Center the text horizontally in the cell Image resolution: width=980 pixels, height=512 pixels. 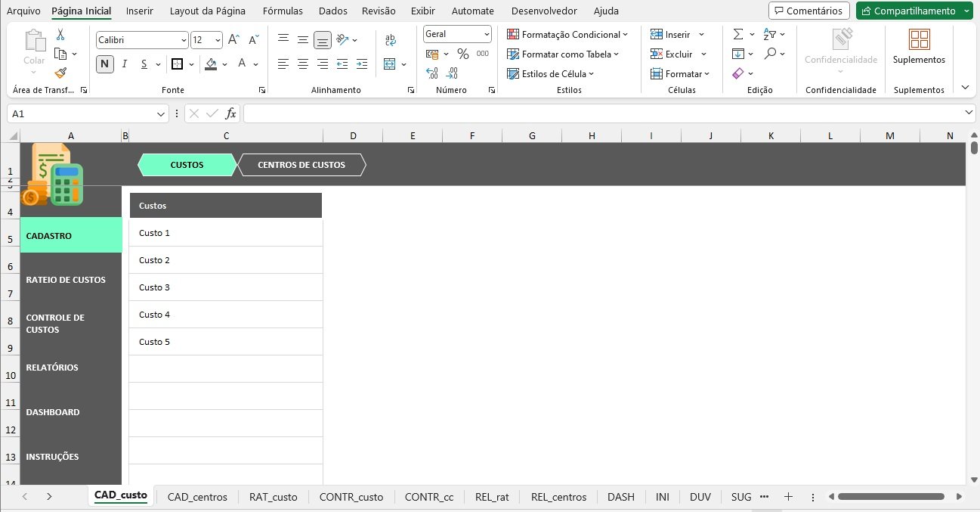pos(303,64)
